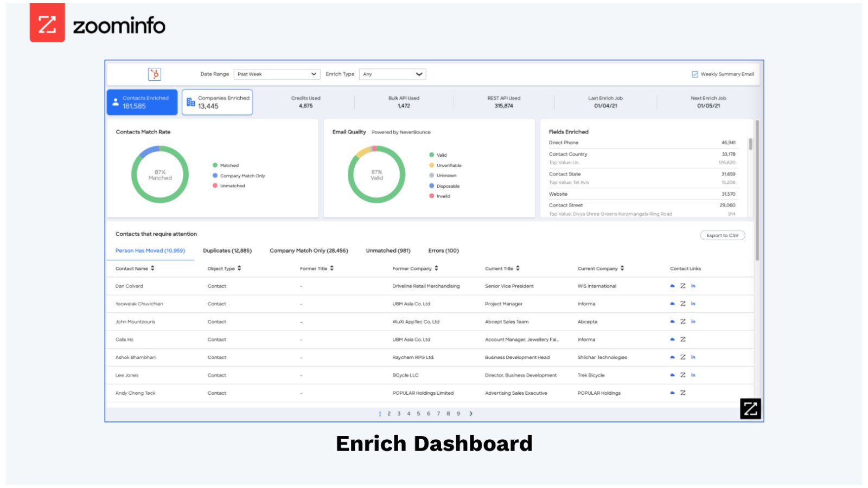Click the Export to CSV button

point(723,235)
